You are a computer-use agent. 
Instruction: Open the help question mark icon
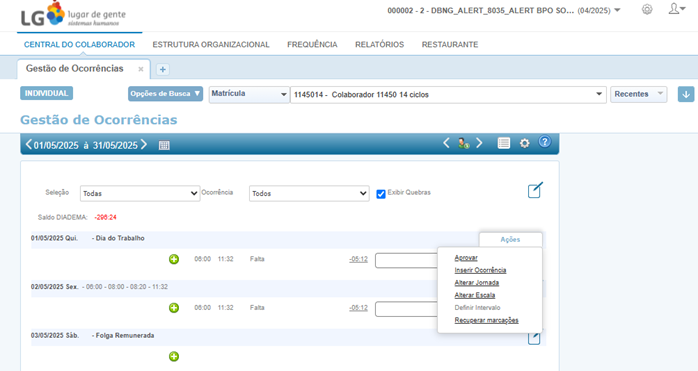click(544, 142)
